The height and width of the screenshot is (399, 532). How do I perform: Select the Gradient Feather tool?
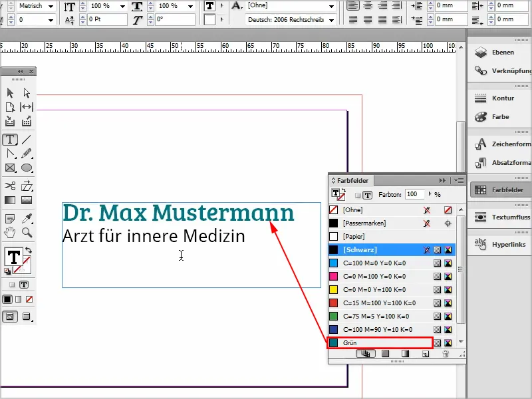tap(27, 200)
